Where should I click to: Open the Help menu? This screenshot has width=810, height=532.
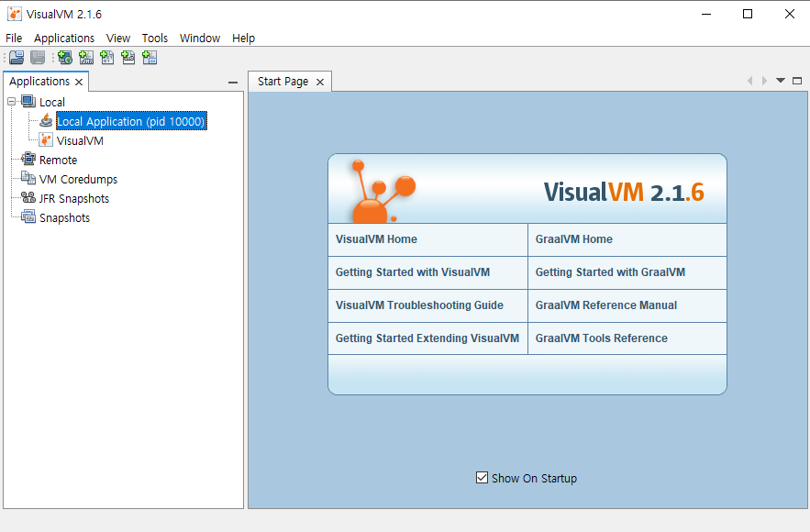click(243, 39)
